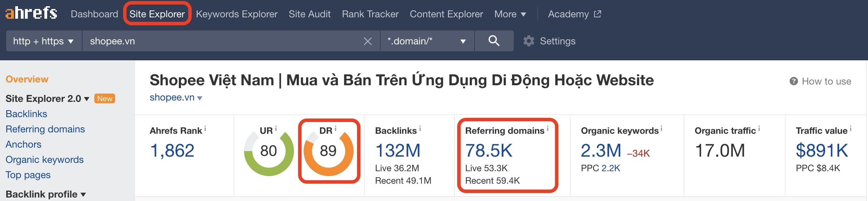Click the PPC 2.2K keywords link
Screen dimensions: 868x201
611,168
